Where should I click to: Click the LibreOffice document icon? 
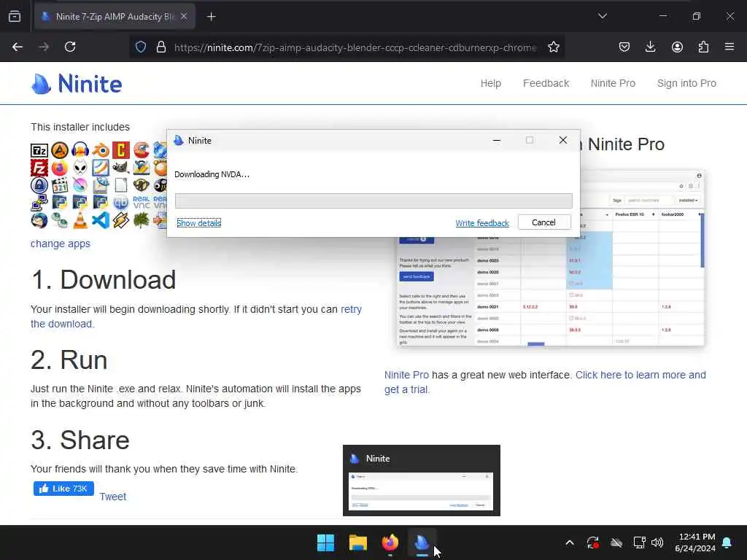[x=121, y=185]
